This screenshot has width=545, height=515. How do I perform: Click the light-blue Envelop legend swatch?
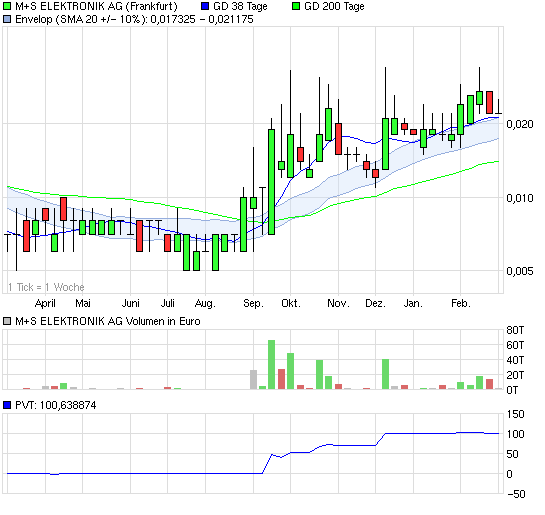click(7, 19)
